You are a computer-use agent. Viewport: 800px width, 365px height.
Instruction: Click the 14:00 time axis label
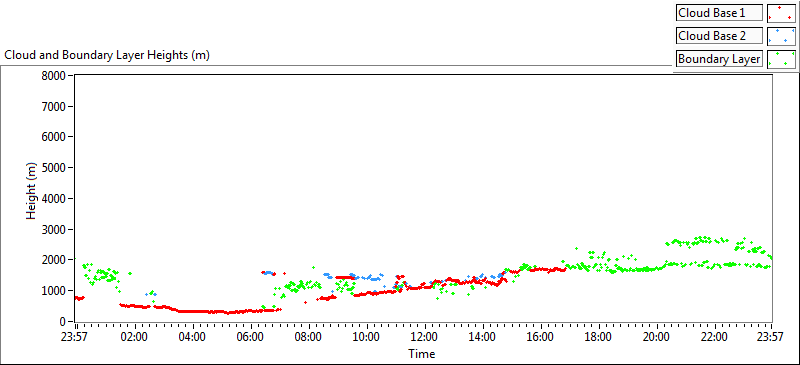point(483,337)
